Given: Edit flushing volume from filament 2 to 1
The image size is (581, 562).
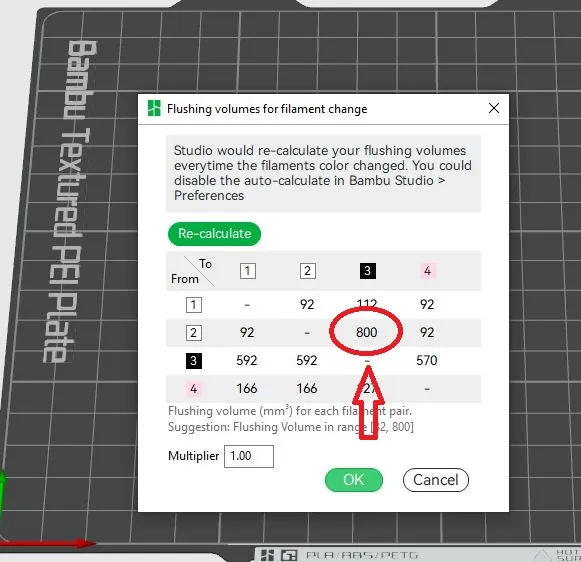Looking at the screenshot, I should pyautogui.click(x=247, y=332).
